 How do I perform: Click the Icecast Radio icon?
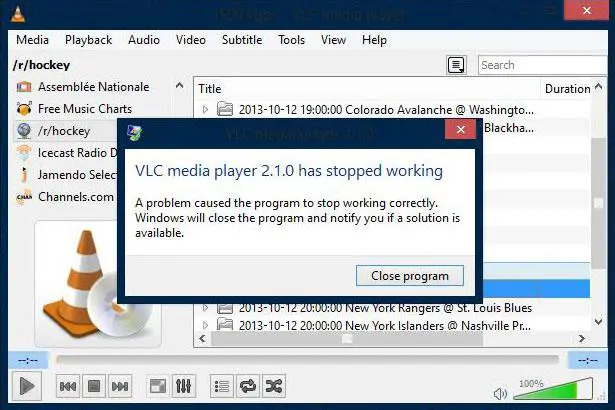24,153
